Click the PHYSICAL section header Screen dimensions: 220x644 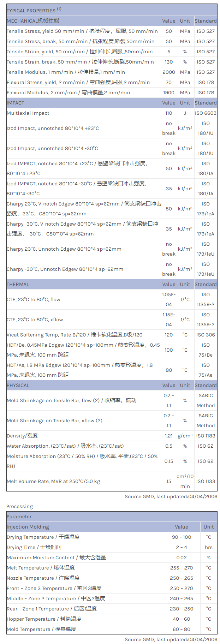pos(18,385)
